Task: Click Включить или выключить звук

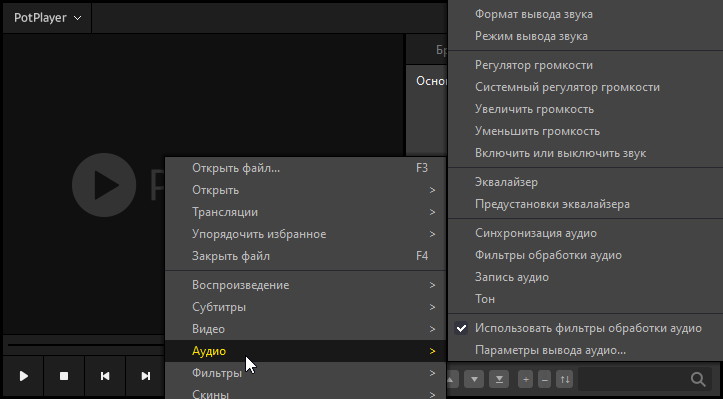Action: click(586, 153)
